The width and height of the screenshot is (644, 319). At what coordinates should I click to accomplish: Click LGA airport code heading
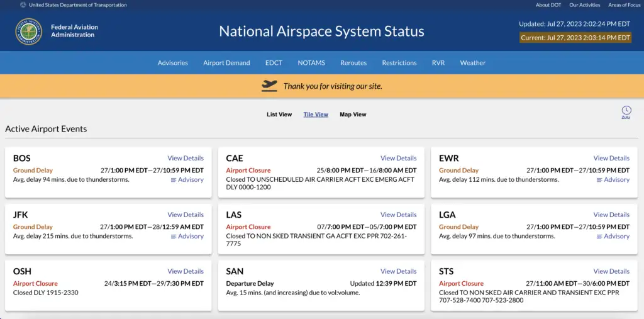point(447,215)
